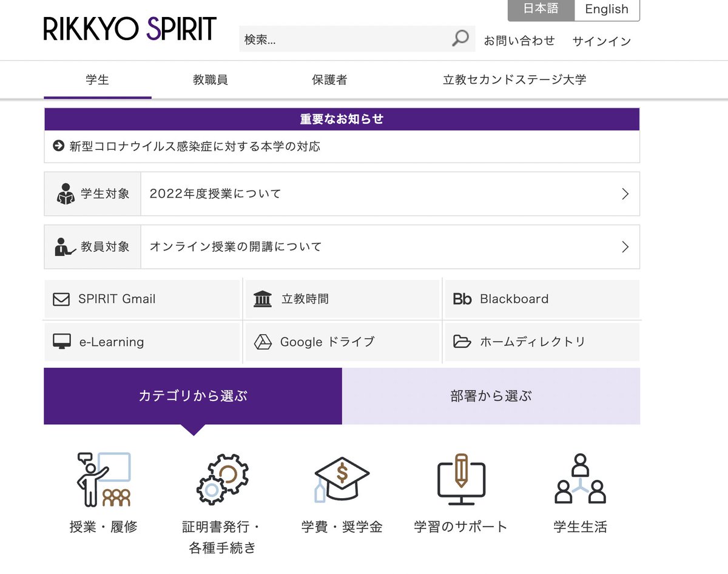
Task: Click the RIKKYO SPIRIT logo
Action: coord(130,29)
